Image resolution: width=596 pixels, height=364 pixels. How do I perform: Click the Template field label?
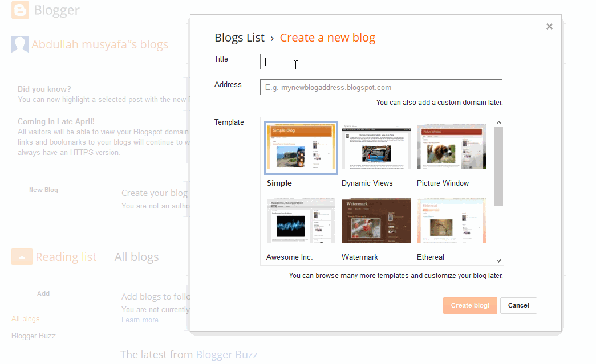[x=229, y=122]
